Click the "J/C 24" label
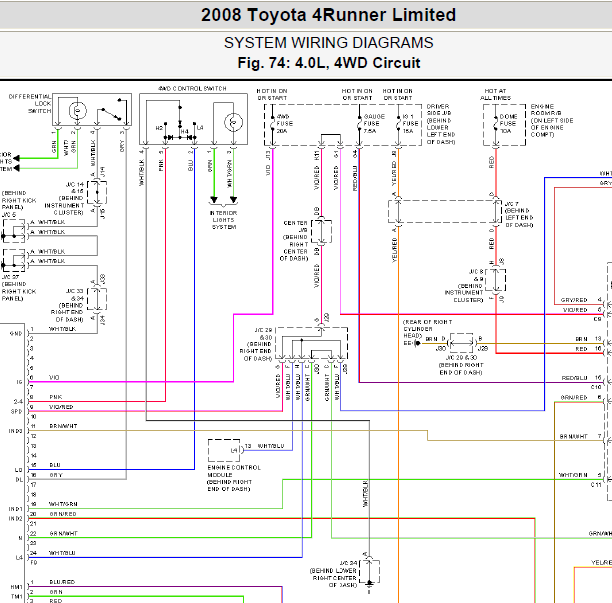The image size is (612, 603). pos(349,563)
